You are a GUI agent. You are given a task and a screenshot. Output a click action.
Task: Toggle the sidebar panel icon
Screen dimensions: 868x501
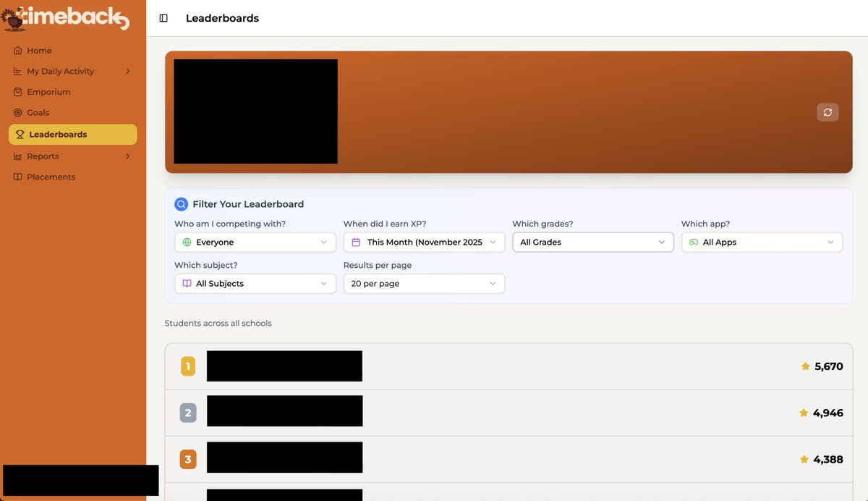click(x=163, y=18)
